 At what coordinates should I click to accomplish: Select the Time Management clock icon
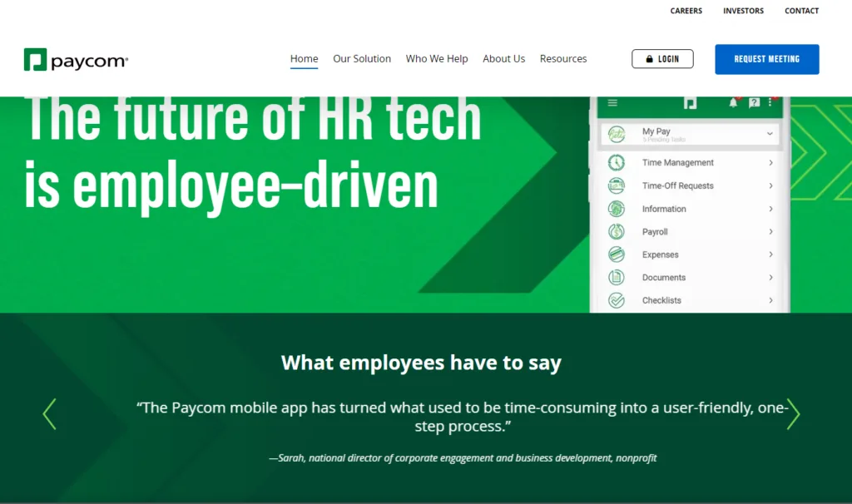coord(616,162)
